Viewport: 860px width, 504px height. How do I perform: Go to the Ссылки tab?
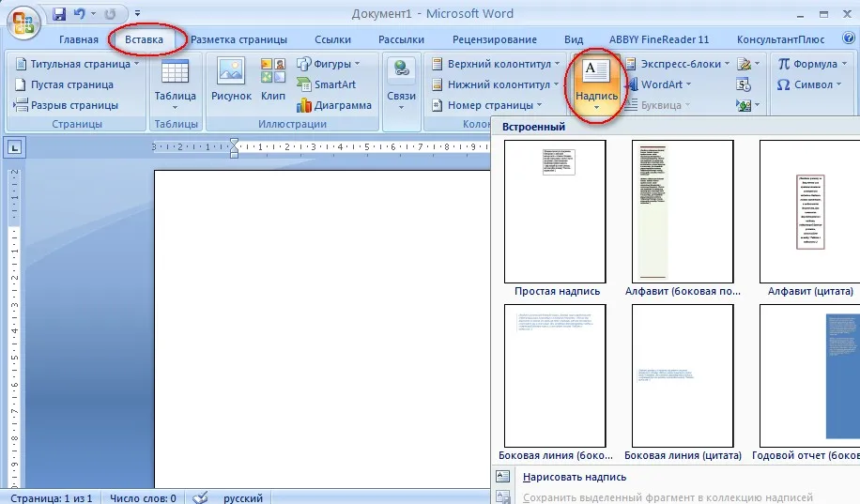[x=332, y=39]
